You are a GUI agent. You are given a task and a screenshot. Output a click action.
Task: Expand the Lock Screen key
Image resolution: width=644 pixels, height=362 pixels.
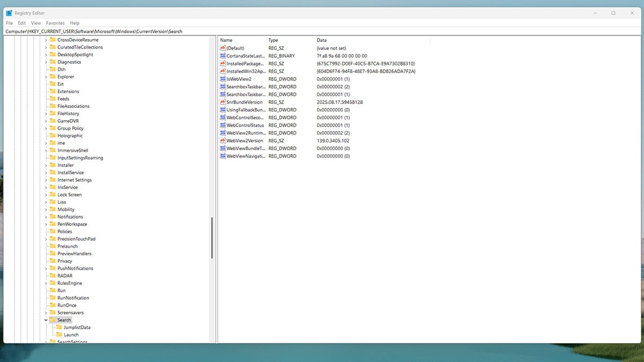pyautogui.click(x=46, y=195)
